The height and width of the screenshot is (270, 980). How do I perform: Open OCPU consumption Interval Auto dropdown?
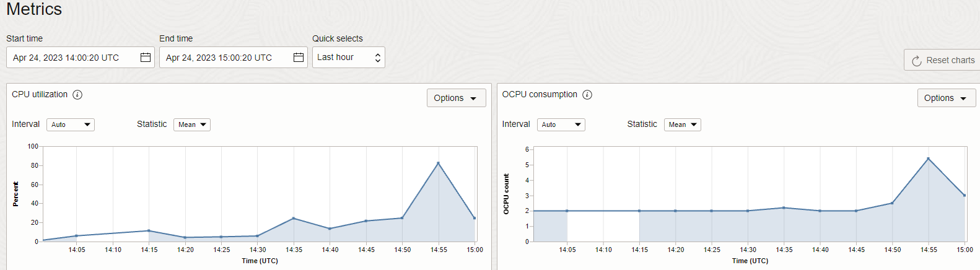[561, 124]
